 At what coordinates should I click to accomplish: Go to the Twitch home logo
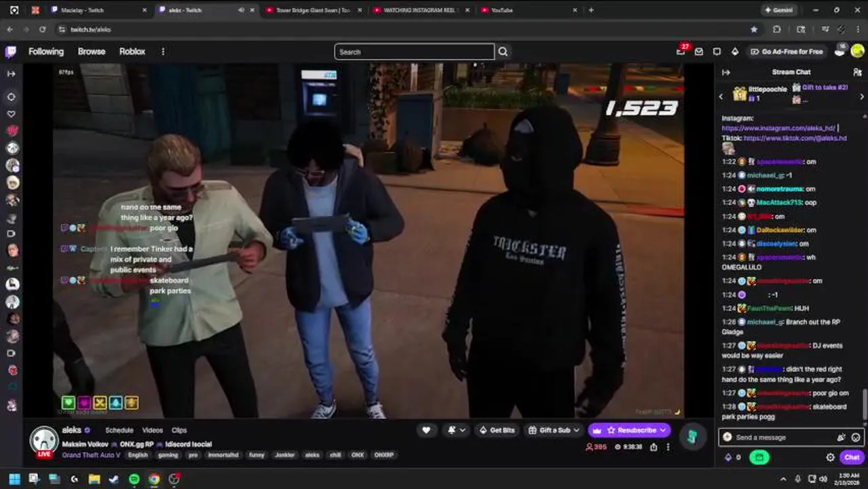11,52
